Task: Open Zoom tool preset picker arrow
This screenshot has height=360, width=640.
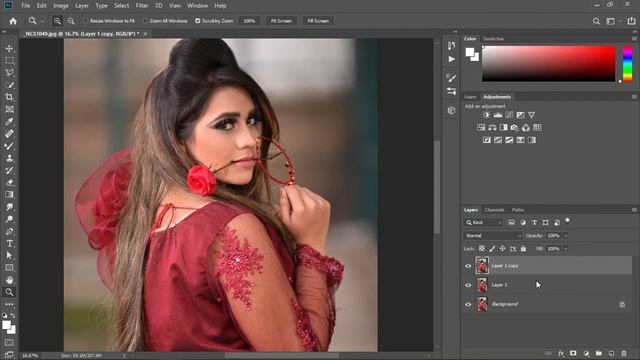Action: tap(42, 21)
